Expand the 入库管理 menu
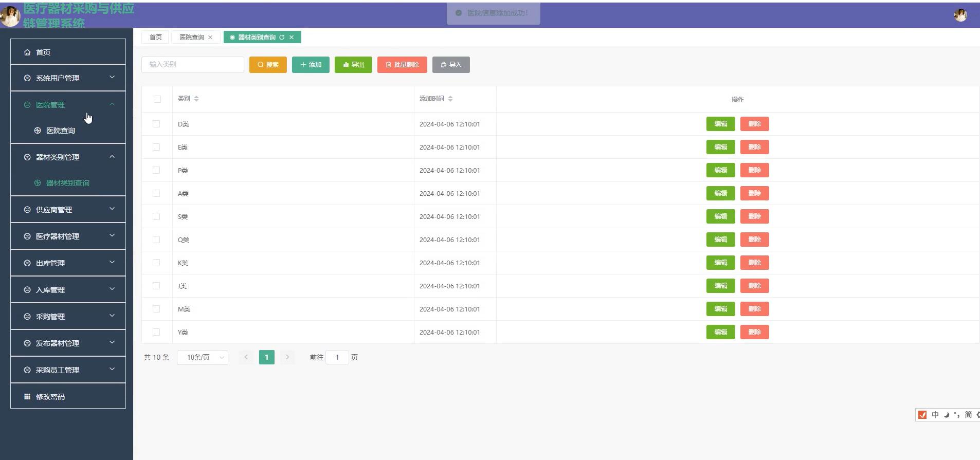This screenshot has width=980, height=460. pyautogui.click(x=68, y=290)
